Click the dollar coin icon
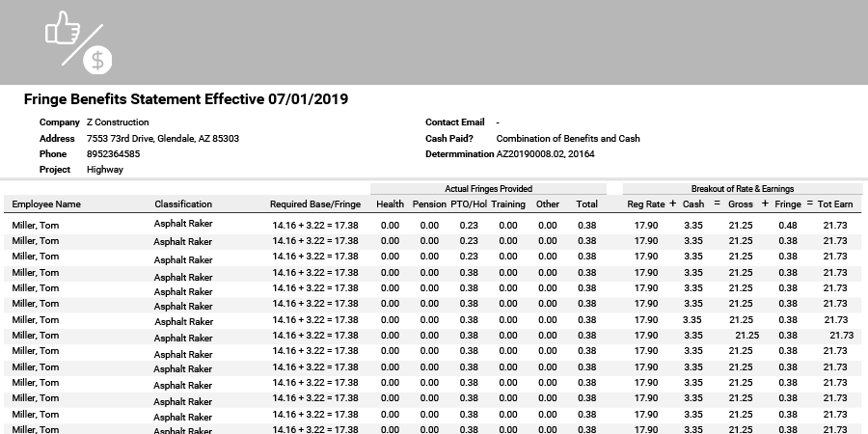This screenshot has height=434, width=868. tap(98, 60)
